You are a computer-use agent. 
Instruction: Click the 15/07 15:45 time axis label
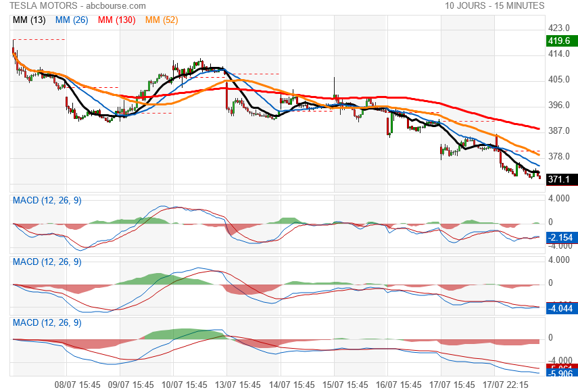pyautogui.click(x=345, y=385)
